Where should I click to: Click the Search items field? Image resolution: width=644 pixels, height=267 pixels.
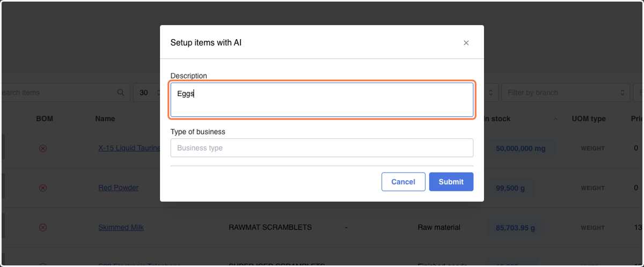(x=62, y=92)
